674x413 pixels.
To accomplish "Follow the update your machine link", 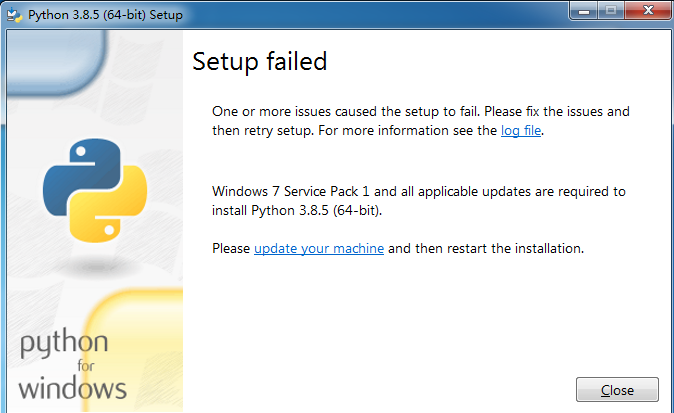I will tap(319, 248).
